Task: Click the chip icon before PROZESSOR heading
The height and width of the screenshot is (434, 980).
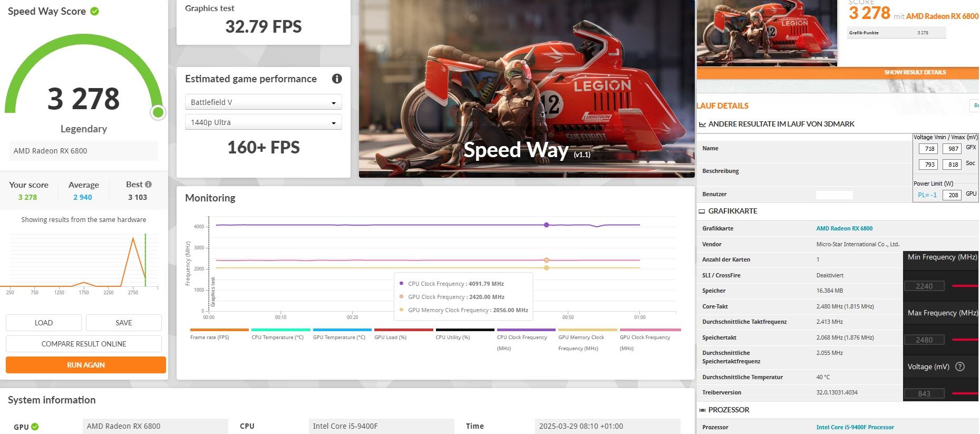Action: pos(702,410)
